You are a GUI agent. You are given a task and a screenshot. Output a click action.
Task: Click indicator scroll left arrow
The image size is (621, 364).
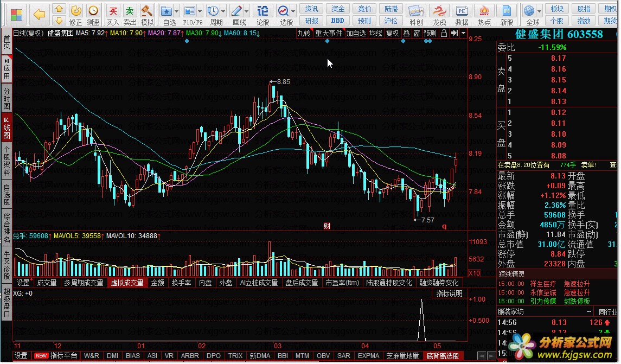click(482, 356)
